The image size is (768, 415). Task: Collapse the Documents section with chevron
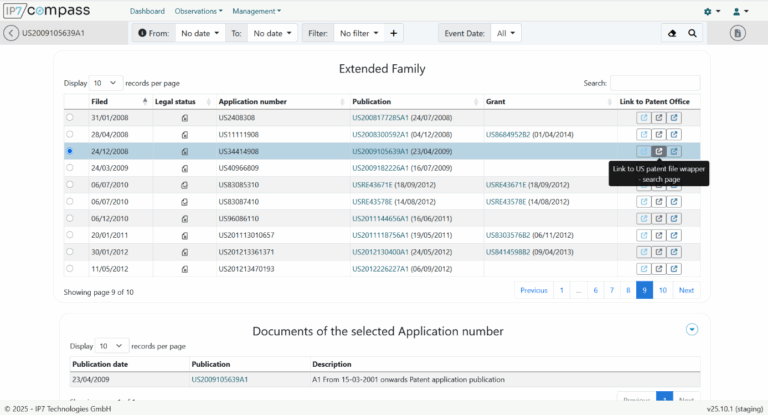691,329
